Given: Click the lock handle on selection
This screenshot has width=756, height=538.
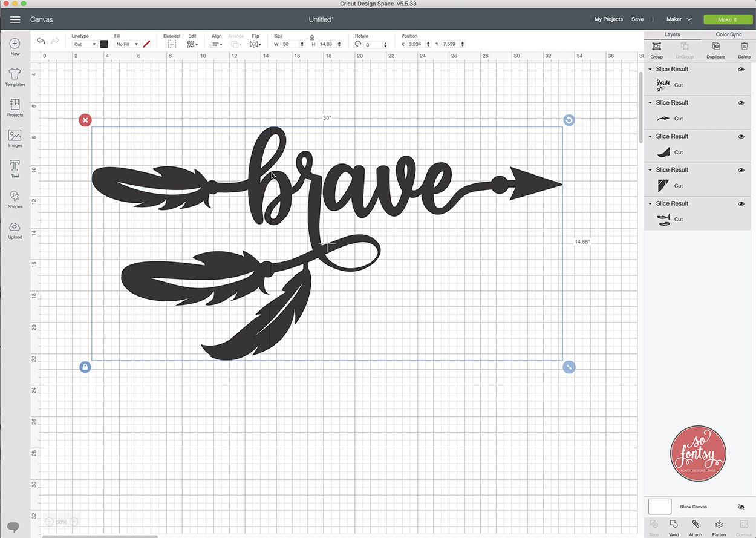Looking at the screenshot, I should click(85, 367).
